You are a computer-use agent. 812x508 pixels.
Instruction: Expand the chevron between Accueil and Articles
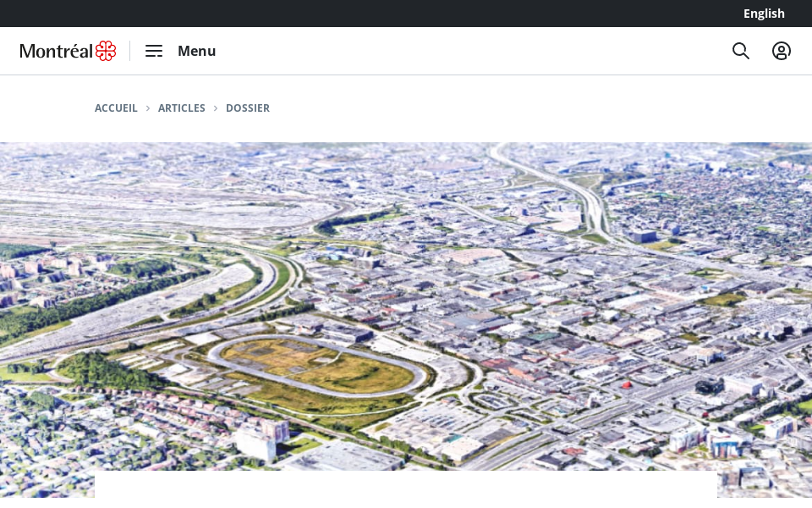[x=148, y=108]
